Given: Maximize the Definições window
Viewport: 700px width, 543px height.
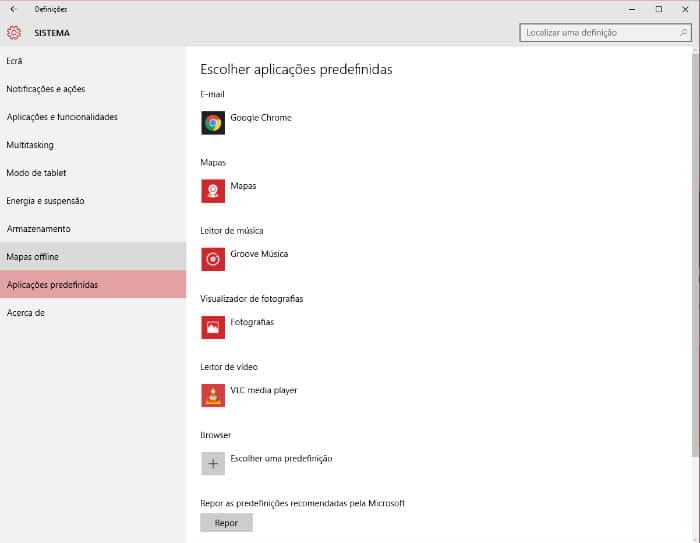Looking at the screenshot, I should [x=659, y=9].
